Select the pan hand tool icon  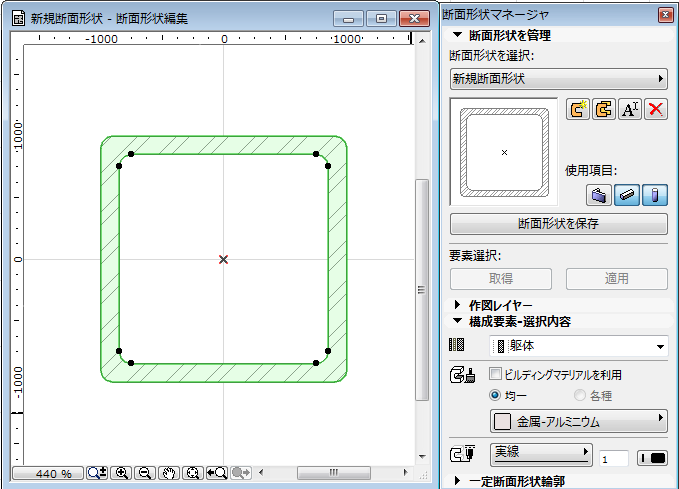click(x=169, y=473)
